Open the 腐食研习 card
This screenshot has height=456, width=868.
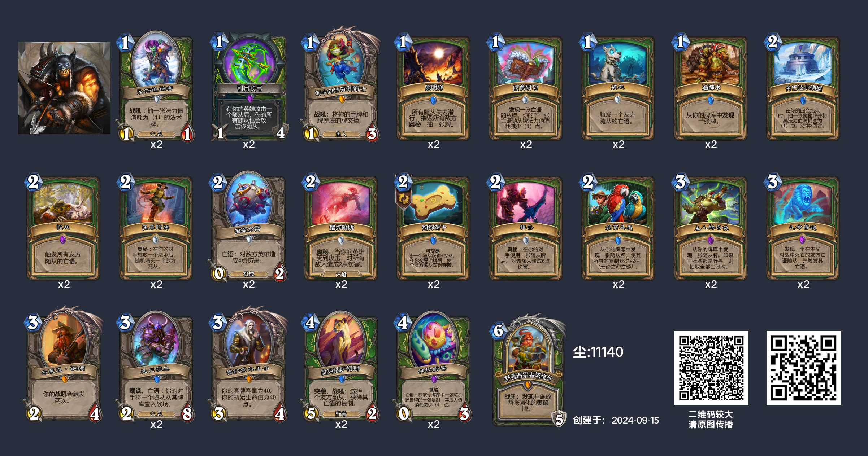click(526, 88)
